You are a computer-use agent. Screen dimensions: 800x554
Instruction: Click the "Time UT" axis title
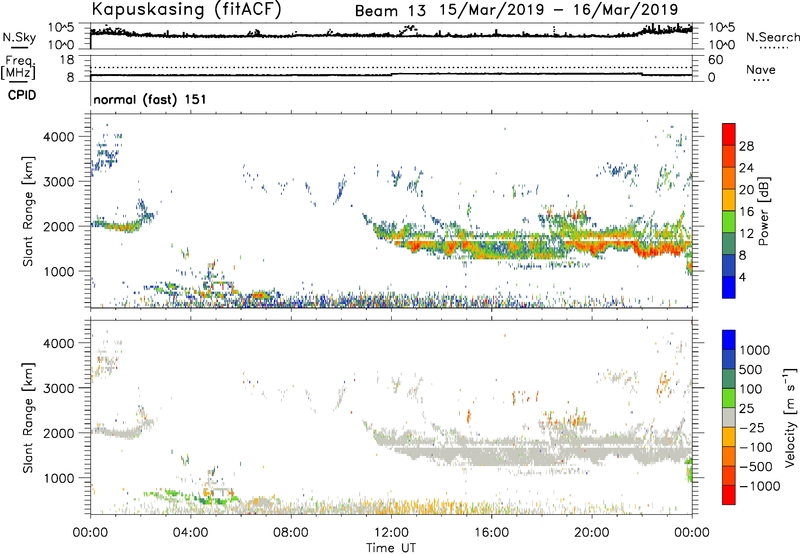tap(391, 547)
